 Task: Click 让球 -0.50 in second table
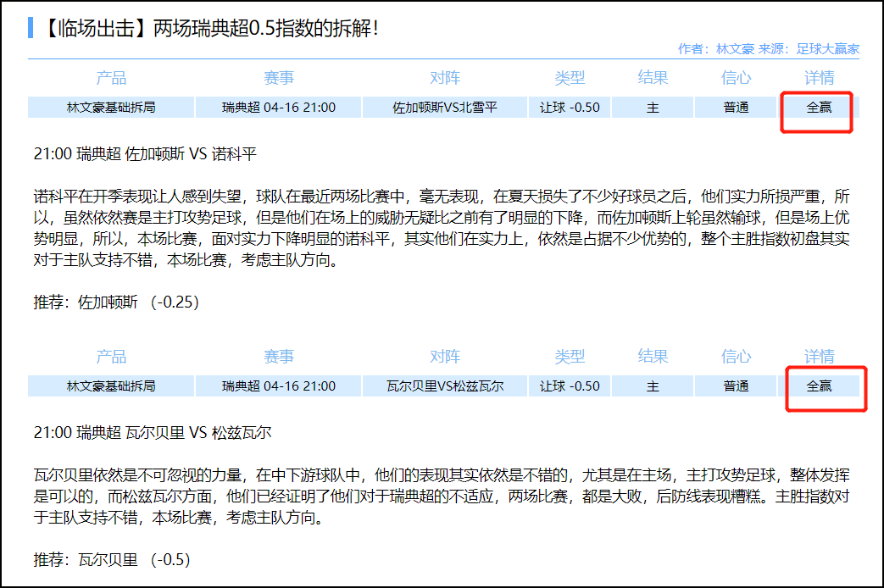pyautogui.click(x=570, y=386)
